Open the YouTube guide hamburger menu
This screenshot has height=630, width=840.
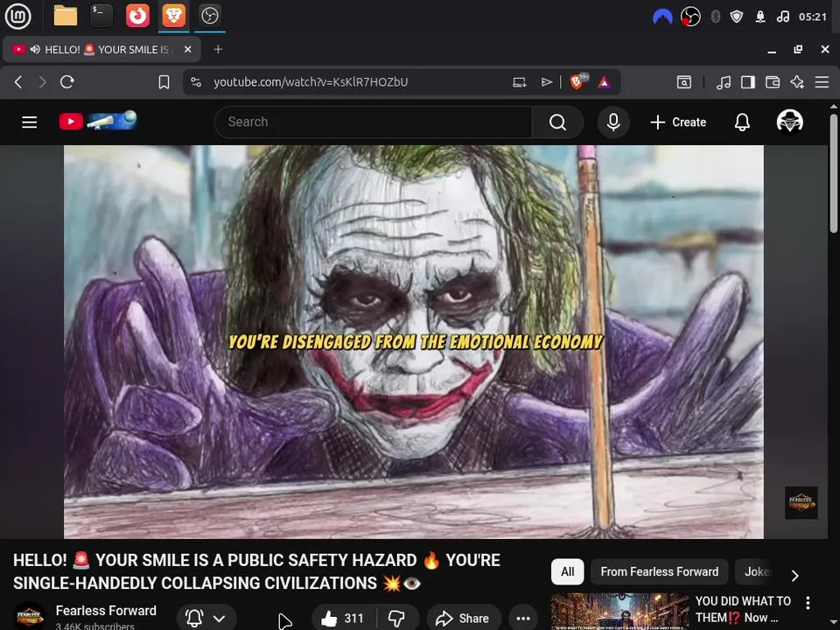pyautogui.click(x=30, y=122)
